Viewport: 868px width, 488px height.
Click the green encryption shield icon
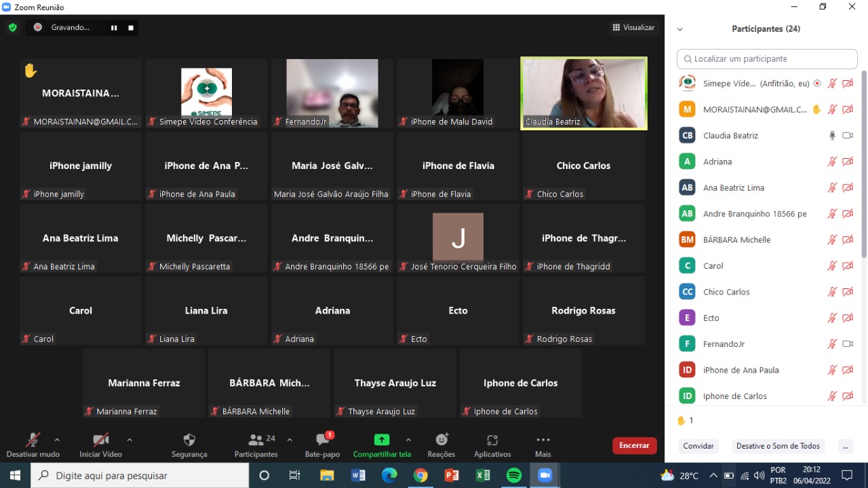tap(12, 27)
